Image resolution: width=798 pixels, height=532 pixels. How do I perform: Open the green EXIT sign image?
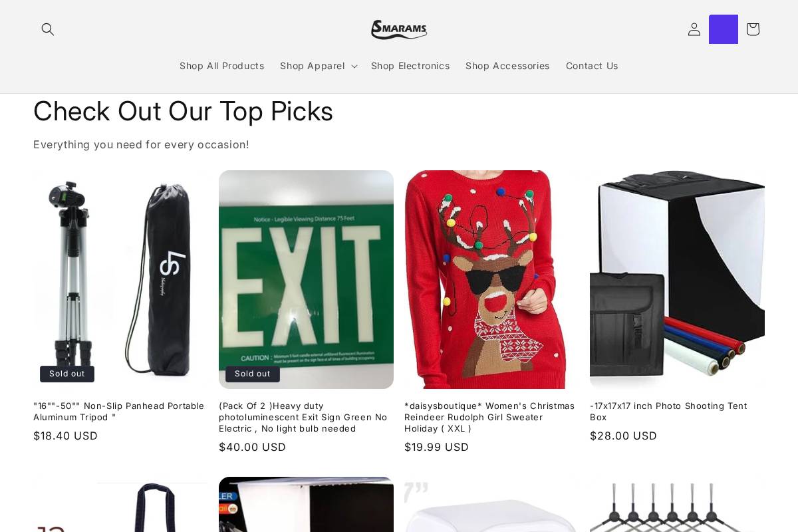pyautogui.click(x=306, y=279)
